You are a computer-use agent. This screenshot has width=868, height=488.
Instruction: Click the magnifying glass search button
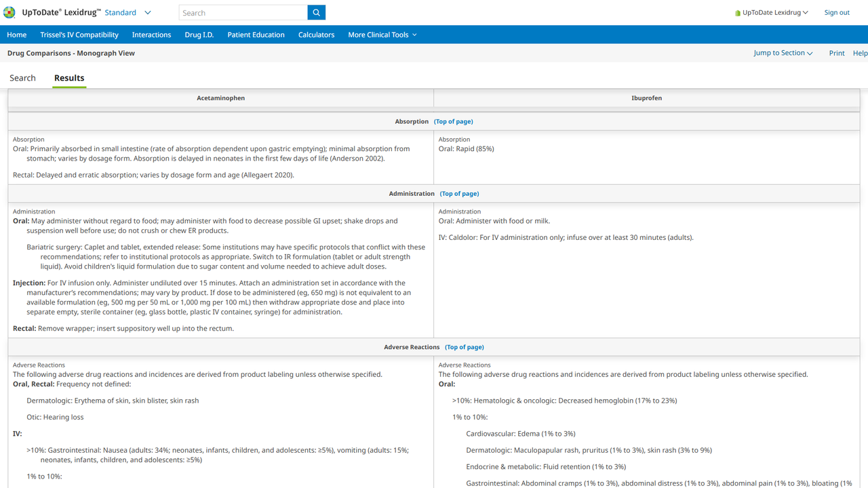pyautogui.click(x=316, y=12)
